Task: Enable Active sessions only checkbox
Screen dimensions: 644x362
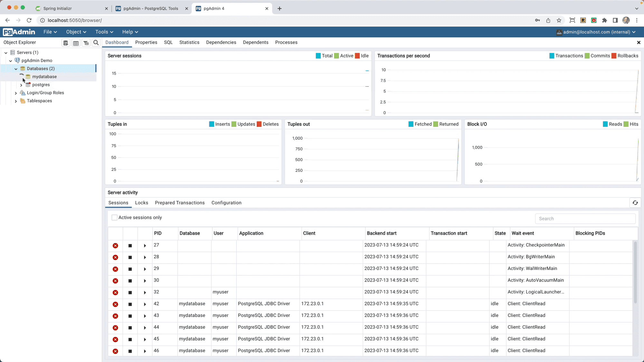Action: [114, 218]
